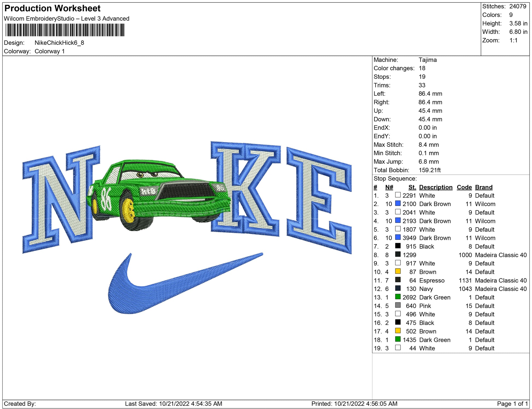Select the black swatch in row 7
The image size is (532, 409).
(398, 246)
